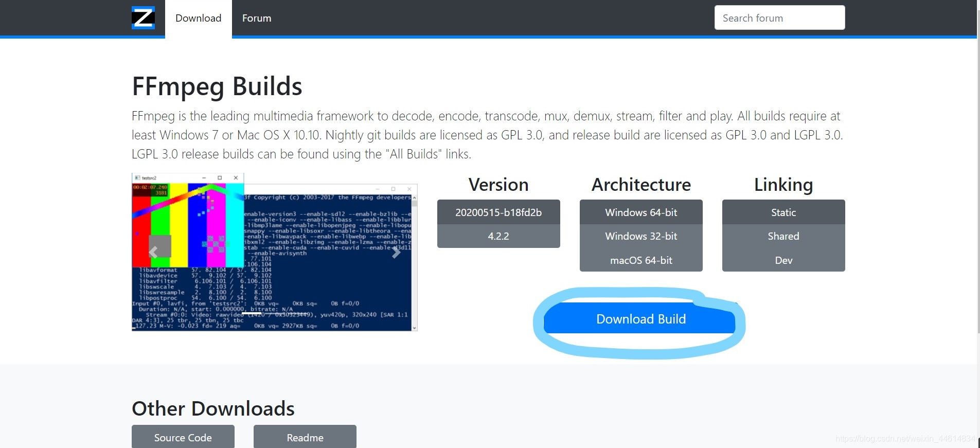Go to next carousel slide
Viewport: 980px width, 448px height.
click(x=396, y=252)
